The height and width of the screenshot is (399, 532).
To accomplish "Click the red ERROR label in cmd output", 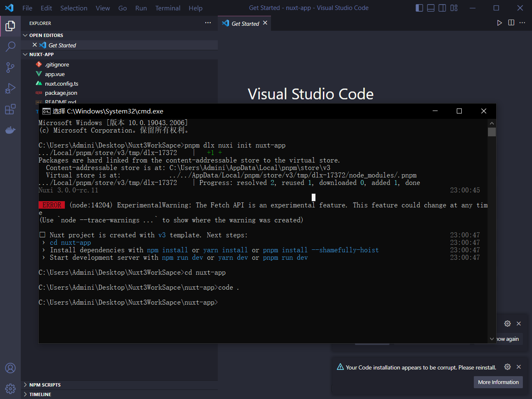I will (x=52, y=205).
